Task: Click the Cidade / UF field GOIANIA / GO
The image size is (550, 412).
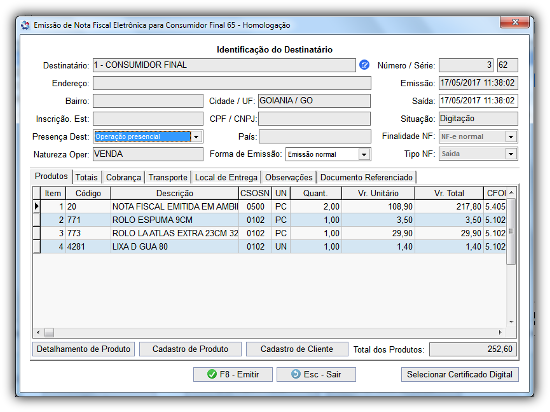Action: (314, 101)
